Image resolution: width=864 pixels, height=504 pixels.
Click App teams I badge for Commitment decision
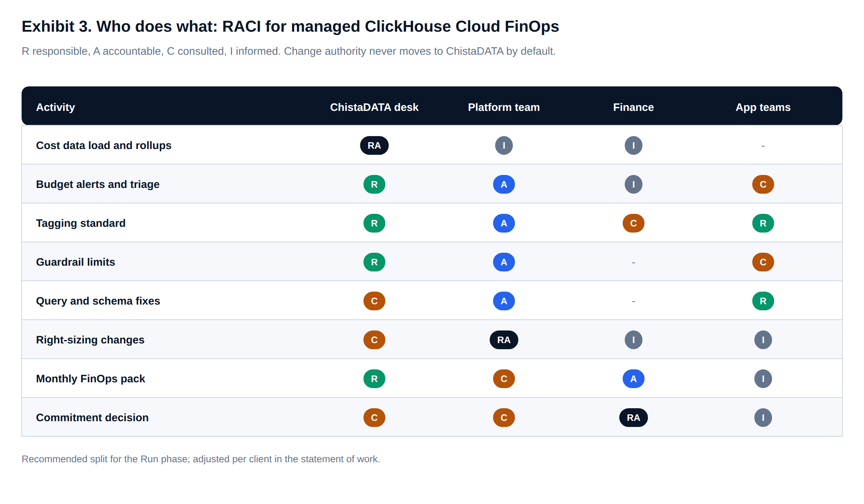tap(763, 418)
